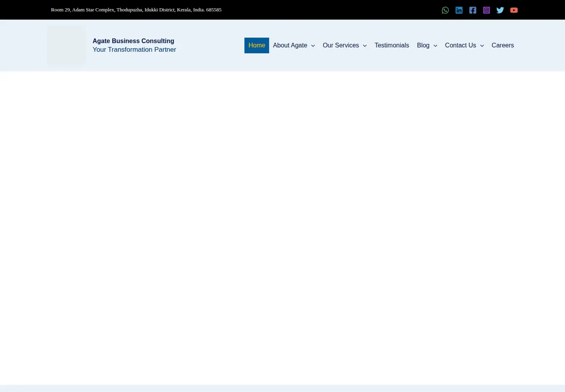Select the Testimonials menu item
The height and width of the screenshot is (392, 565).
coord(392,45)
